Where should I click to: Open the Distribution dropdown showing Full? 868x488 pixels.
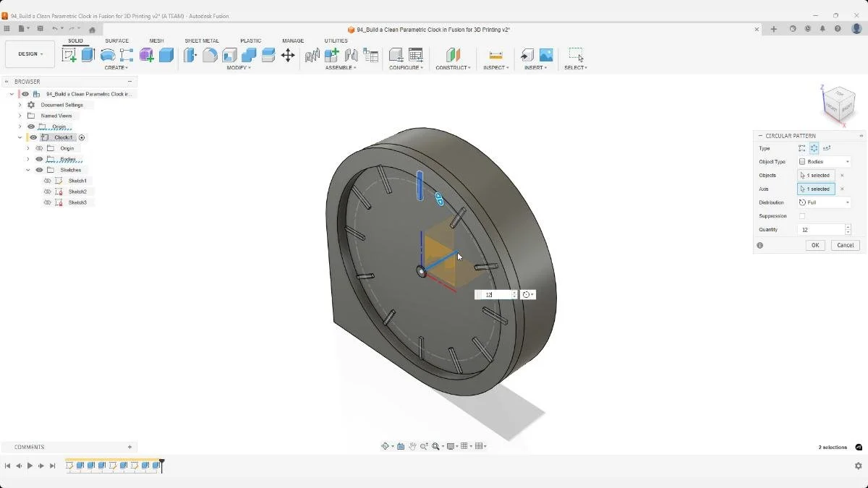(847, 202)
